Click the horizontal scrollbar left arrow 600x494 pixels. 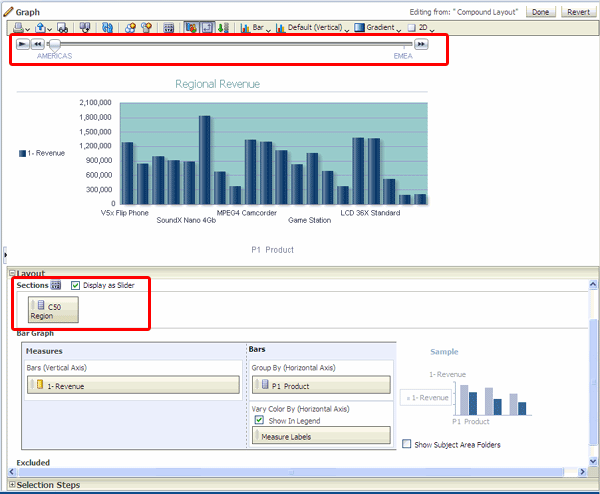pos(11,472)
